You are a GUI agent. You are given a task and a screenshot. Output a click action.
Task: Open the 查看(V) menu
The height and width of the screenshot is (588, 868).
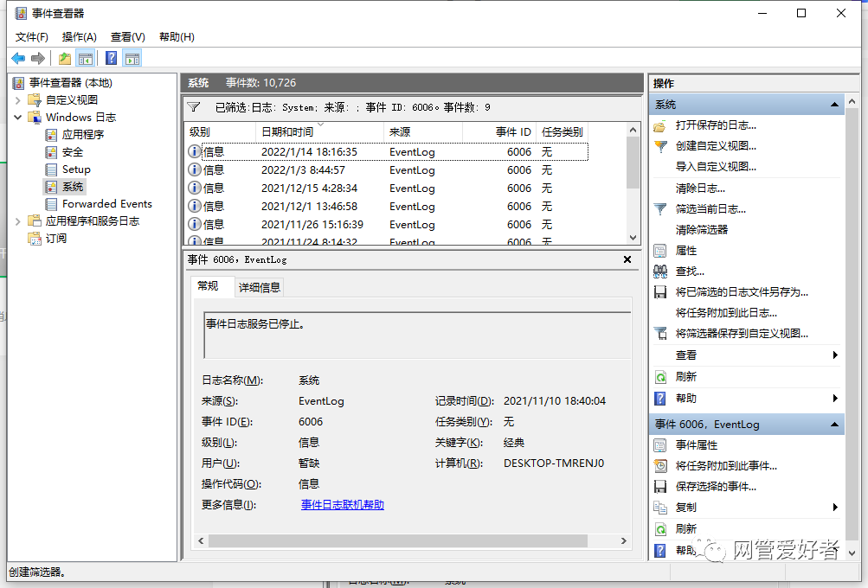click(x=126, y=37)
